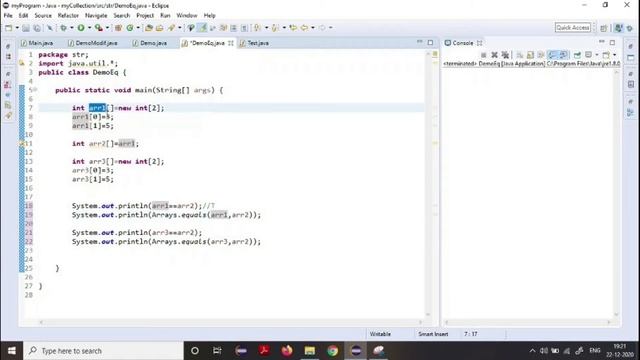Open the Refactor menu
Image resolution: width=640 pixels, height=360 pixels.
(x=68, y=16)
